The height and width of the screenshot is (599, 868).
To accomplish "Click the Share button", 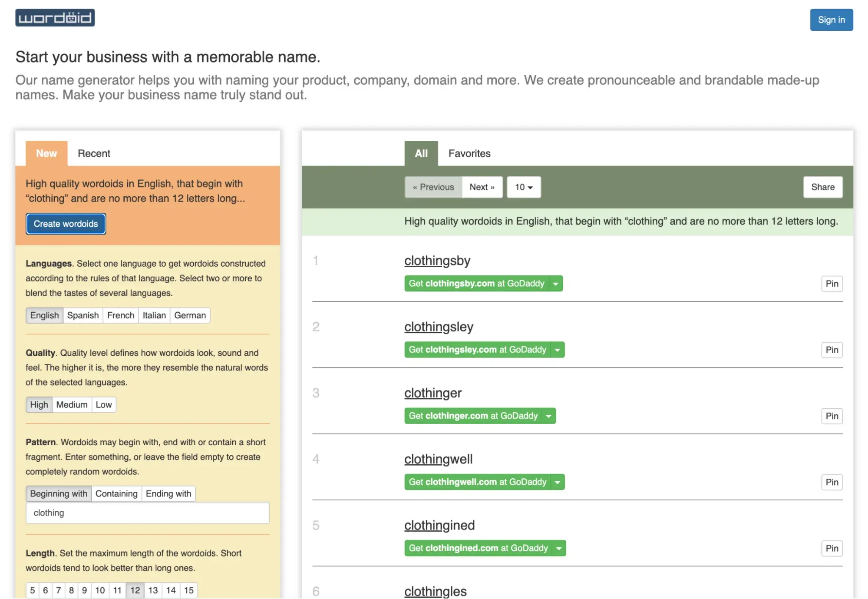I will [x=823, y=187].
